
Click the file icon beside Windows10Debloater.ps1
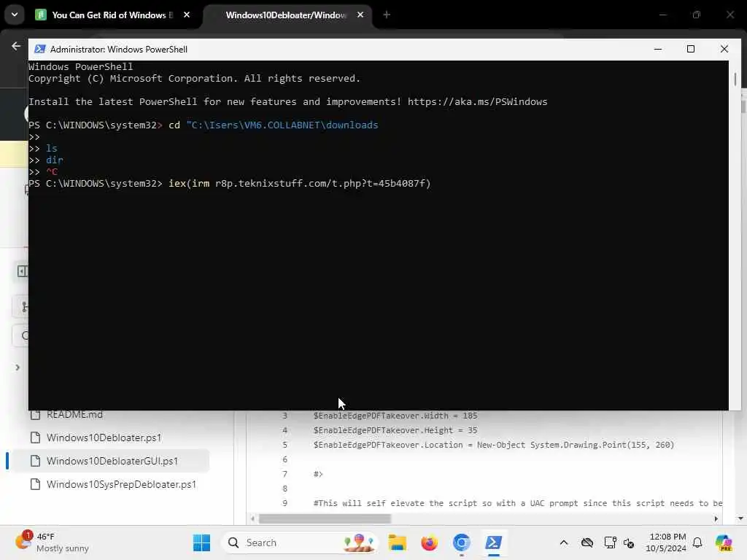tap(35, 437)
